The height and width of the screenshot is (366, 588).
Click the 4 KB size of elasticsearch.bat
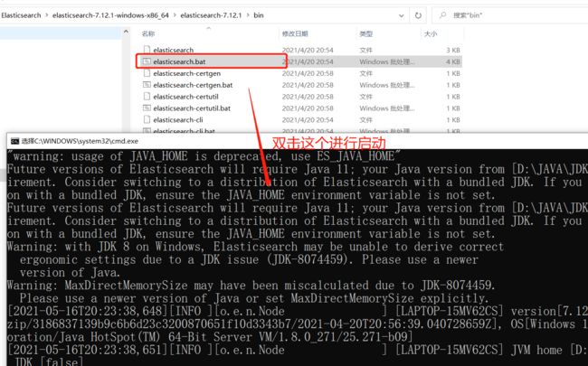coord(453,61)
